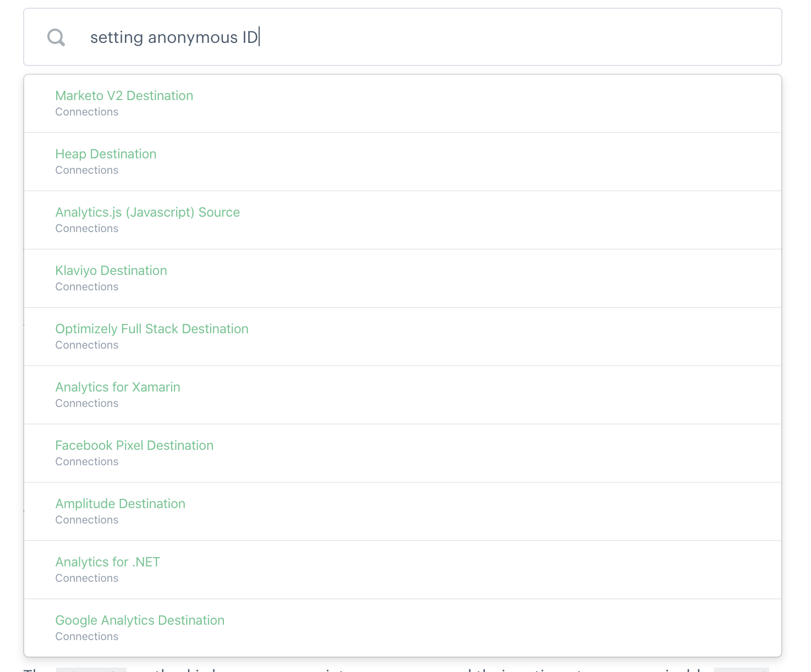Viewport: 811px width, 672px height.
Task: Click Connections under Klaviyo Destination
Action: [x=86, y=287]
